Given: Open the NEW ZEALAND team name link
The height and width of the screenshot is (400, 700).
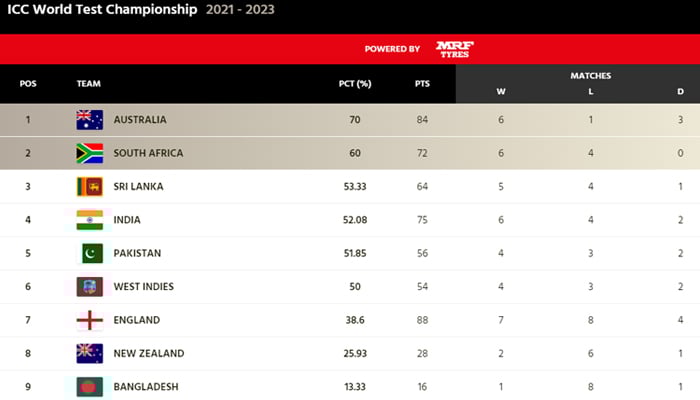Looking at the screenshot, I should [x=149, y=354].
